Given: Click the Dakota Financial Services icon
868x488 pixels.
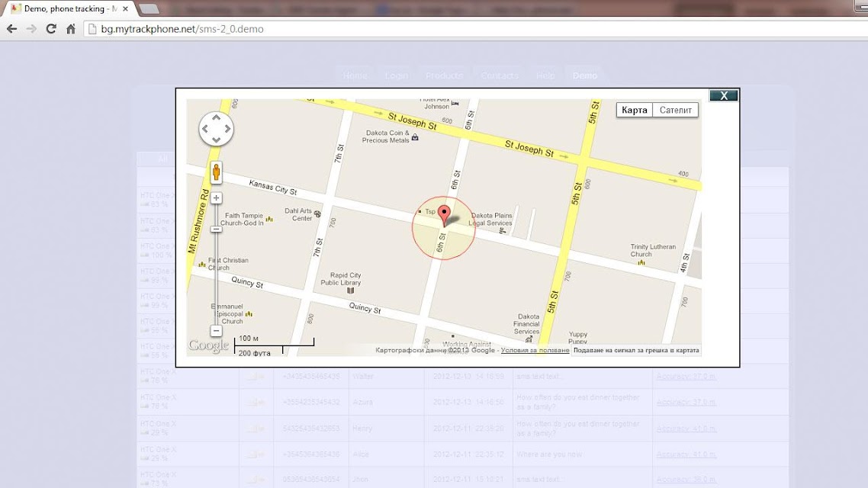Looking at the screenshot, I should pyautogui.click(x=529, y=339).
